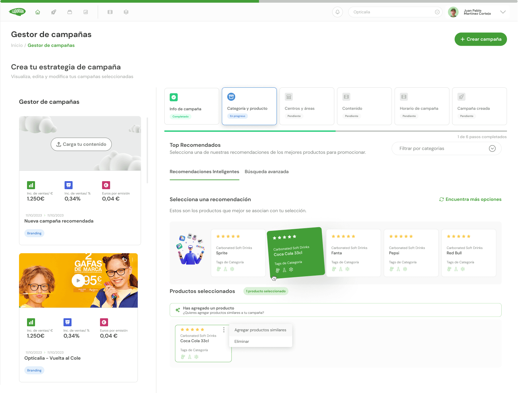Select the Contenido step
This screenshot has height=393, width=532.
click(364, 106)
